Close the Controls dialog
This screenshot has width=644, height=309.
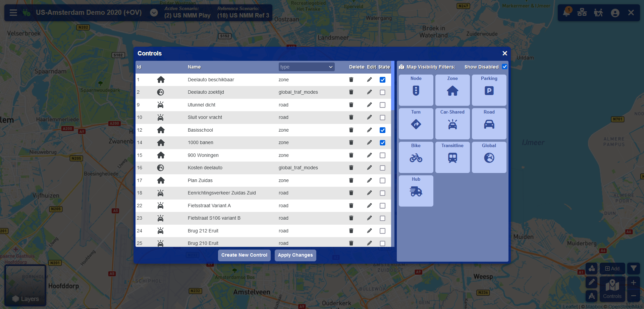pyautogui.click(x=505, y=53)
